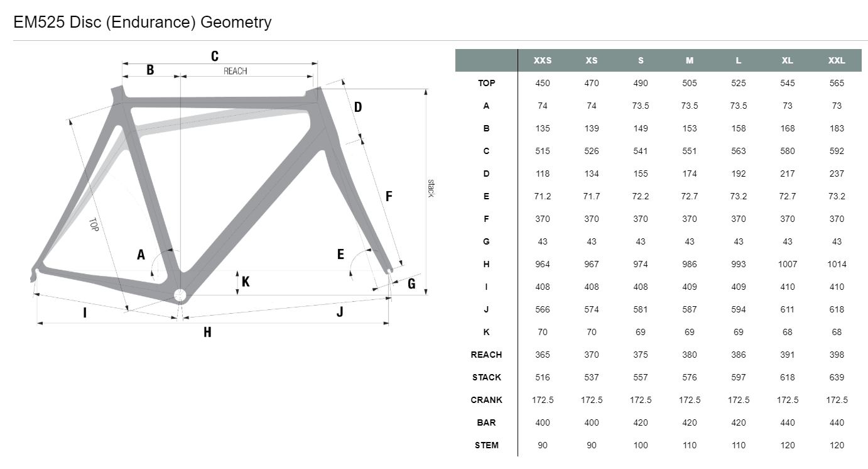Click the CRANK row label

tap(486, 400)
